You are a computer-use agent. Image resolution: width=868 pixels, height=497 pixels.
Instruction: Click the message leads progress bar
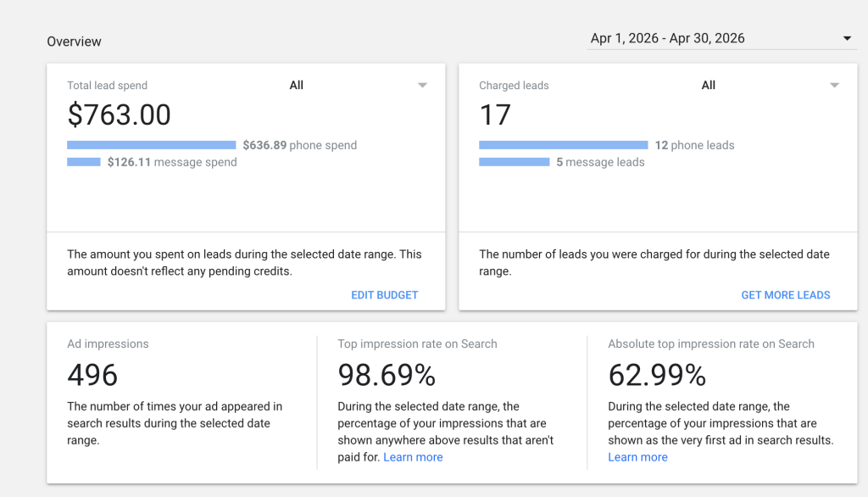tap(513, 162)
